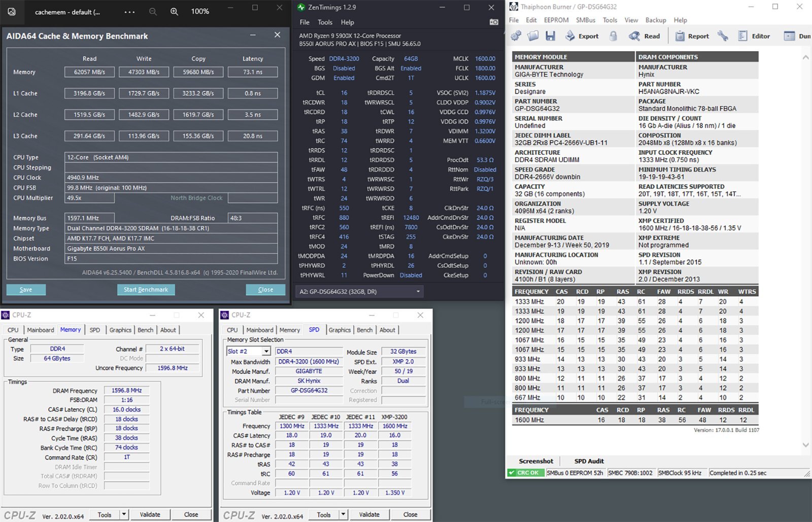Click Start Benchmark in AIDA64

pos(146,290)
